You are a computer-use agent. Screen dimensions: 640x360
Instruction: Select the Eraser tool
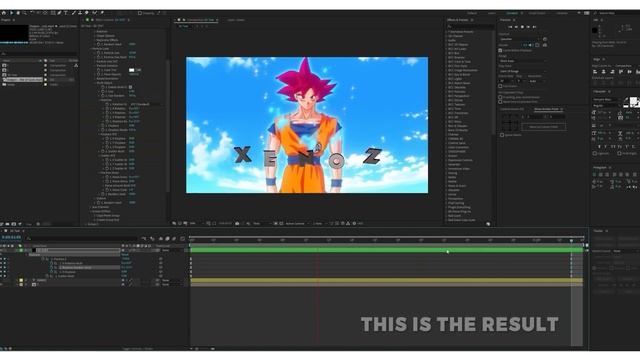click(87, 13)
